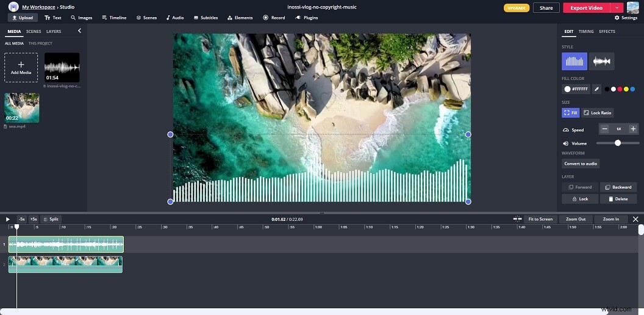
Task: Toggle the Lock Ratio option
Action: pyautogui.click(x=597, y=113)
